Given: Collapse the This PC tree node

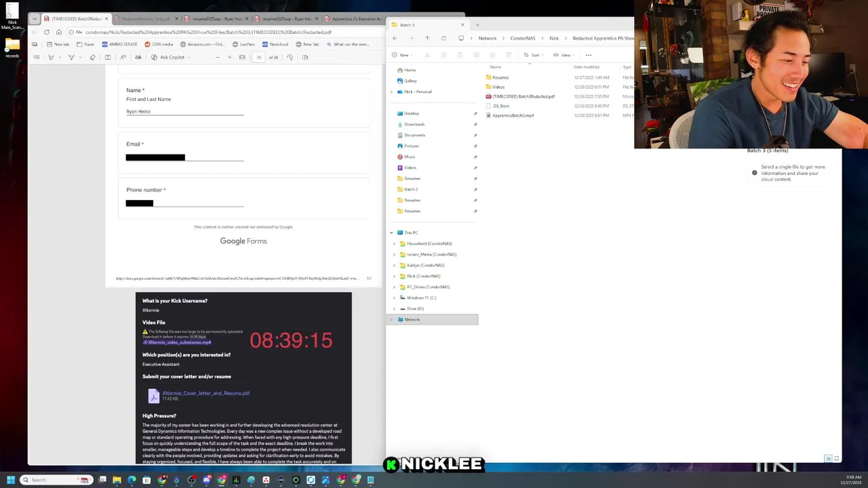Looking at the screenshot, I should point(391,232).
